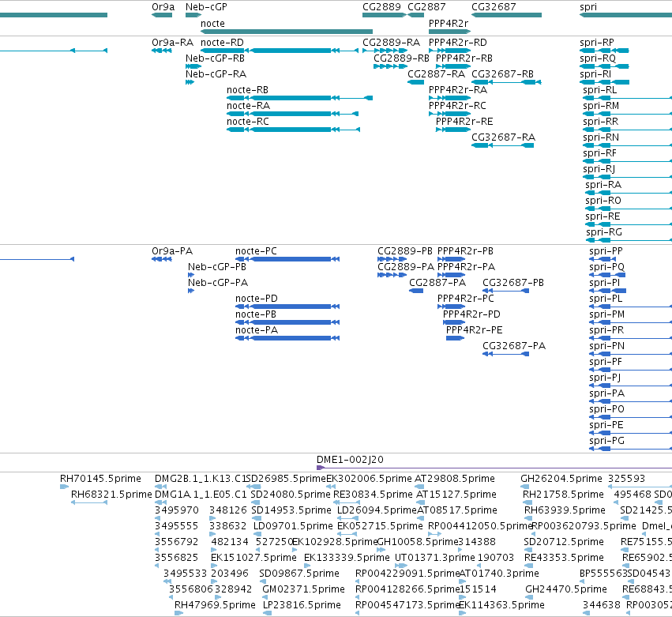Viewport: 672px width, 617px height.
Task: Click the spri-RP transcript label
Action: click(596, 43)
